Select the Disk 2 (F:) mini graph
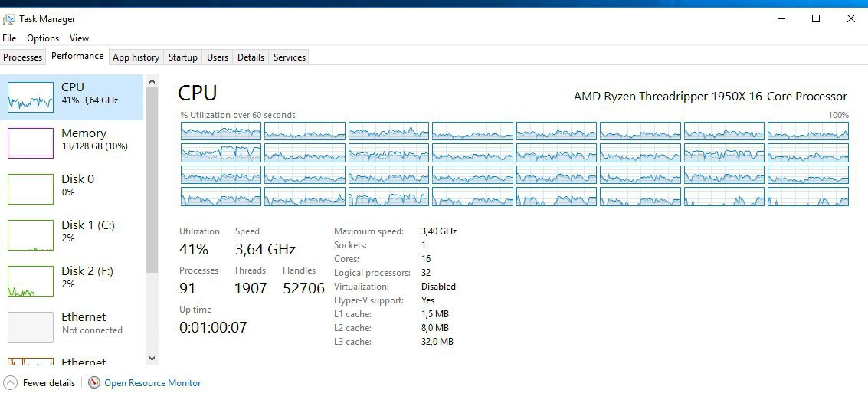868x400 pixels. click(31, 281)
